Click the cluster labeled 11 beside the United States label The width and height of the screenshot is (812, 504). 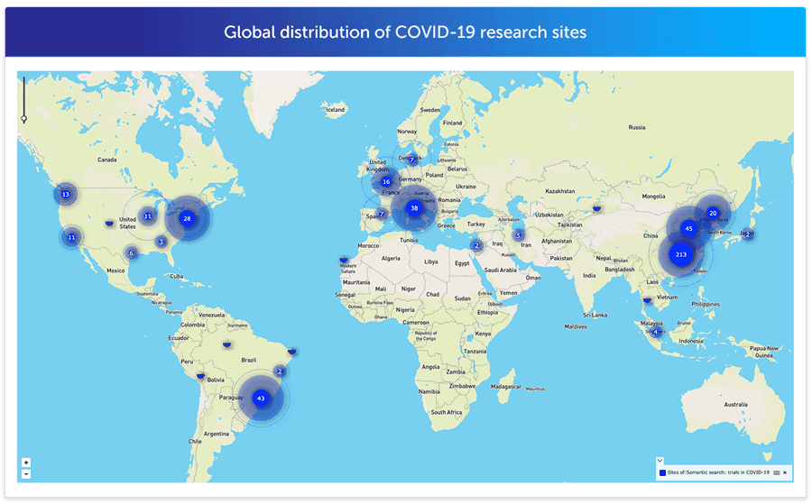pos(148,216)
